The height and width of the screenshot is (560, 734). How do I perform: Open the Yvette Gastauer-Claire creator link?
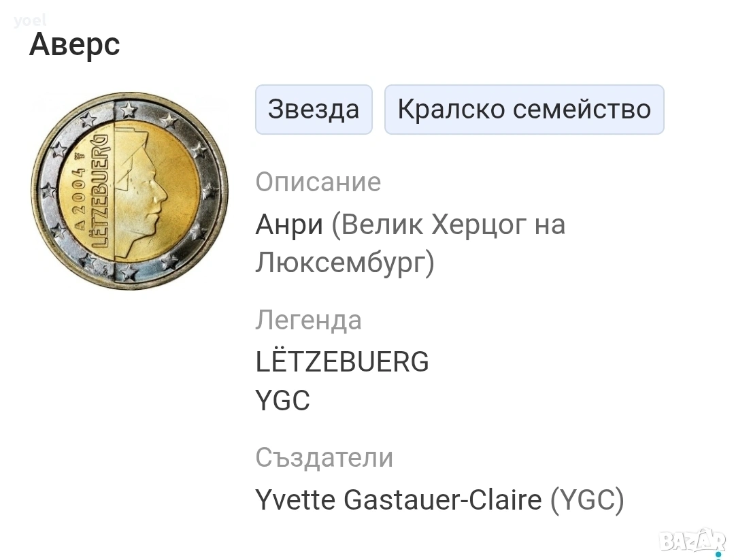coord(398,500)
